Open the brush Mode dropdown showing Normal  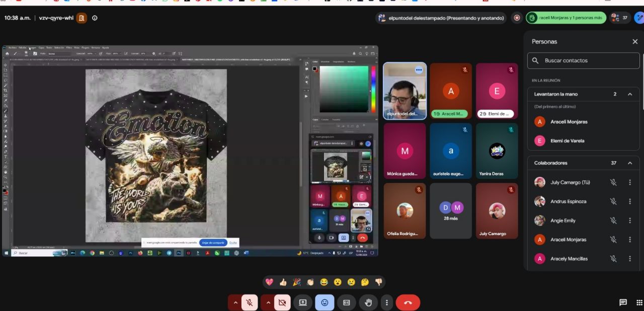[x=59, y=53]
